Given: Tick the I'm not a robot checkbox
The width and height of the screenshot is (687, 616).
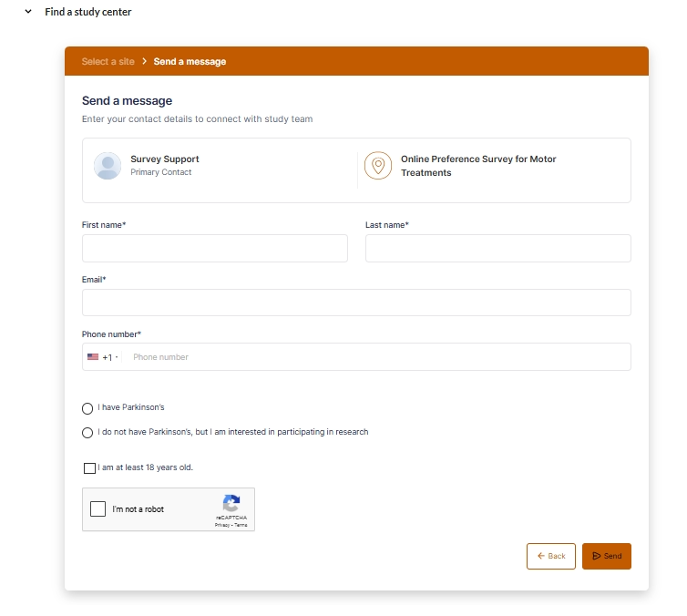Looking at the screenshot, I should click(98, 509).
